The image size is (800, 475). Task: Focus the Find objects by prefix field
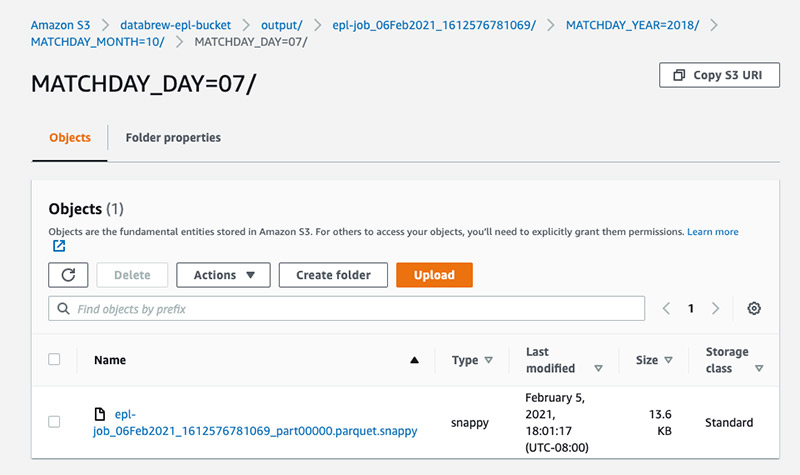coord(346,309)
